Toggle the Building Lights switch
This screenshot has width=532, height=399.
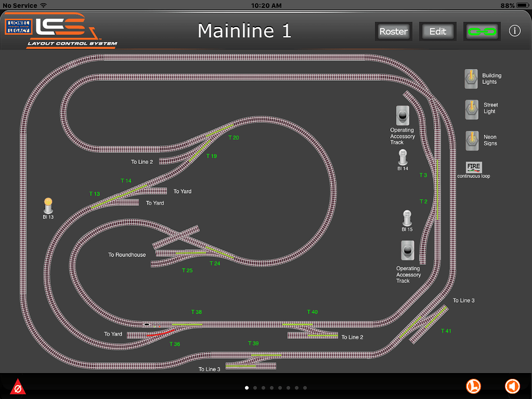471,79
